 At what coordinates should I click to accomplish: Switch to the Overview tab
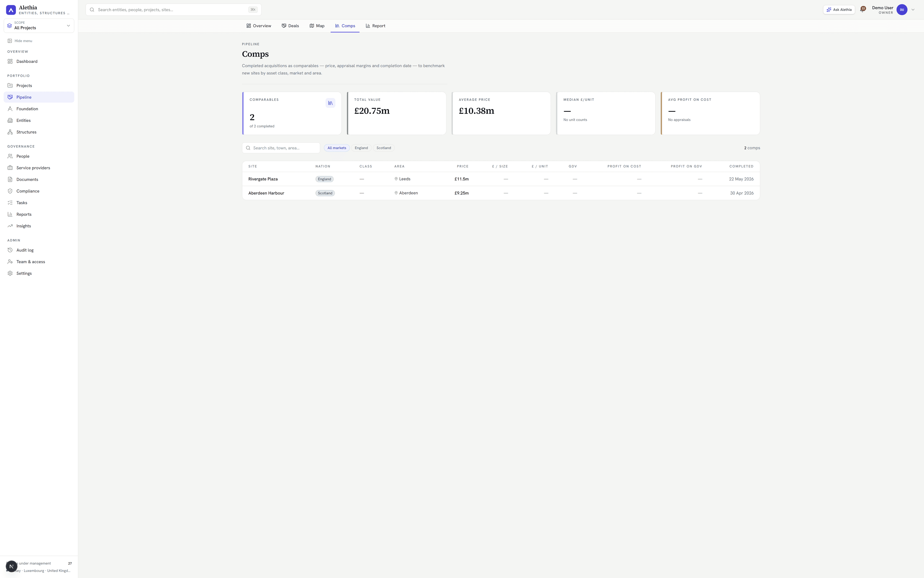259,26
